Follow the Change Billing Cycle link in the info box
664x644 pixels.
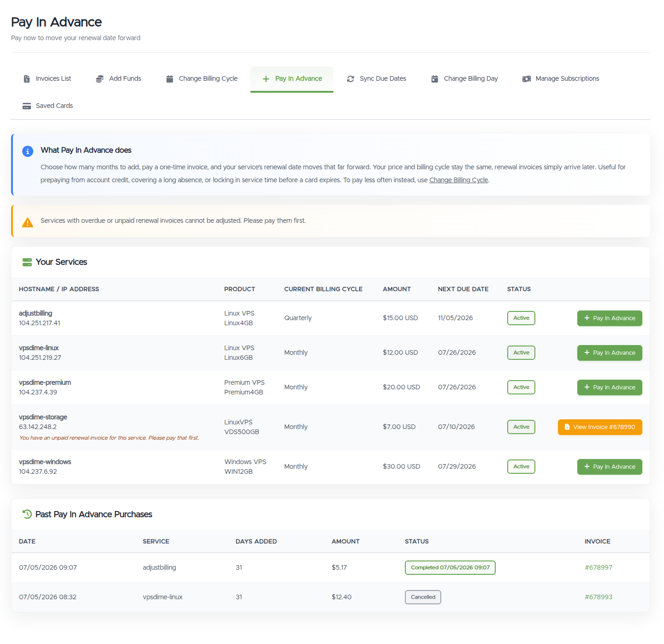[459, 180]
